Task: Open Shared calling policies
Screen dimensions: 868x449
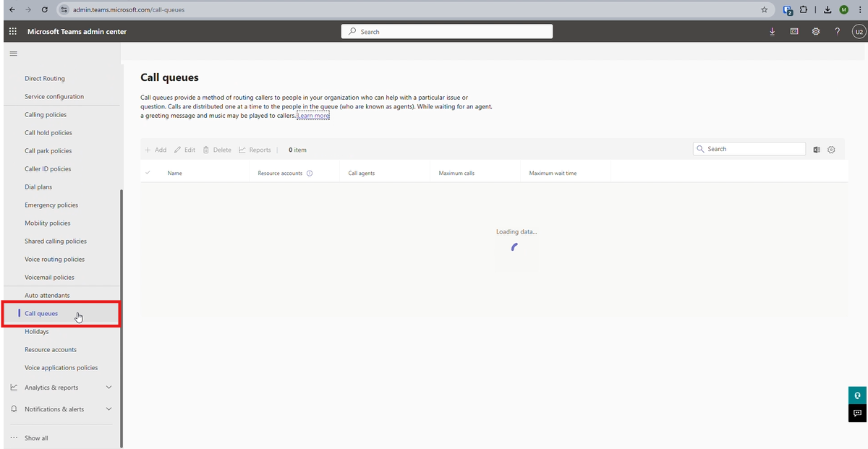Action: (56, 241)
